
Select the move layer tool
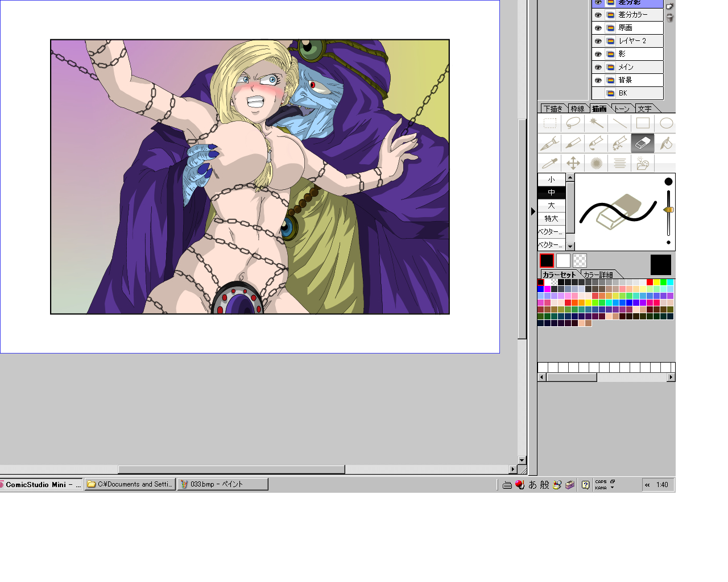[573, 164]
